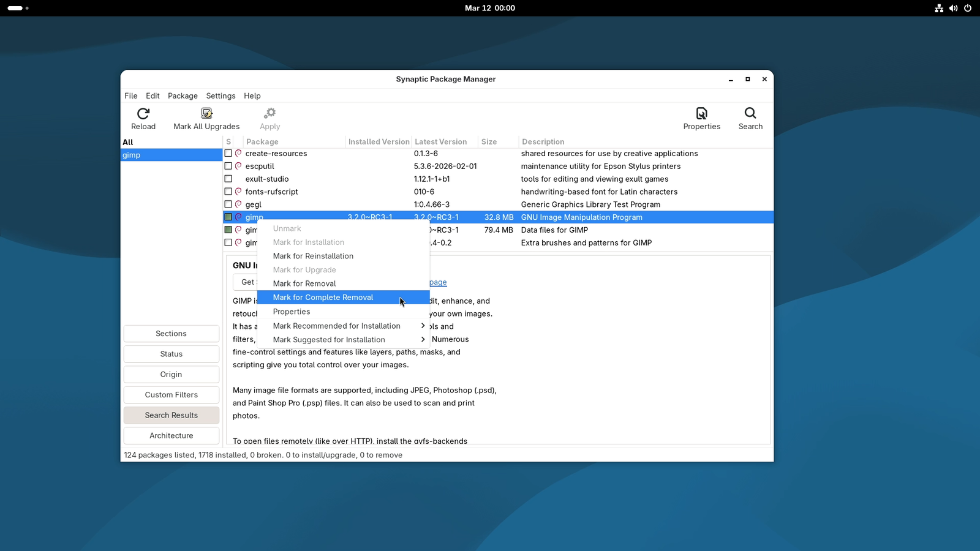Sort by the Latest Version column header
The image size is (980, 551).
point(440,142)
